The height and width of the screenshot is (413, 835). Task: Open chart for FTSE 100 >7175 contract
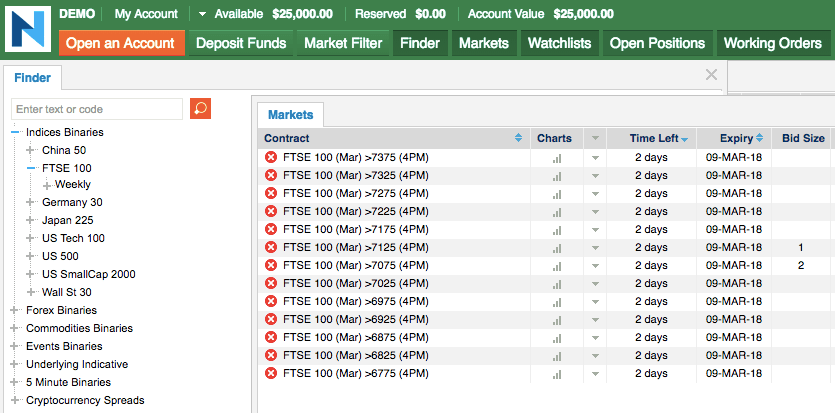click(x=557, y=230)
